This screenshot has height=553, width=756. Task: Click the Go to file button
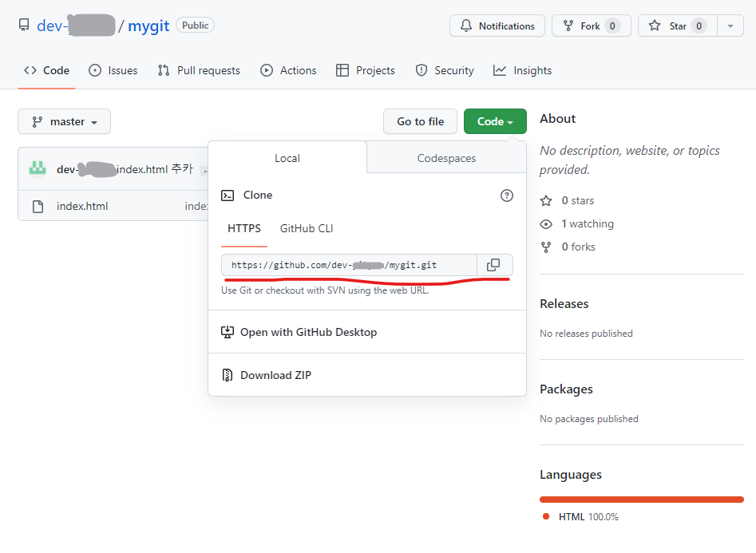pos(420,121)
